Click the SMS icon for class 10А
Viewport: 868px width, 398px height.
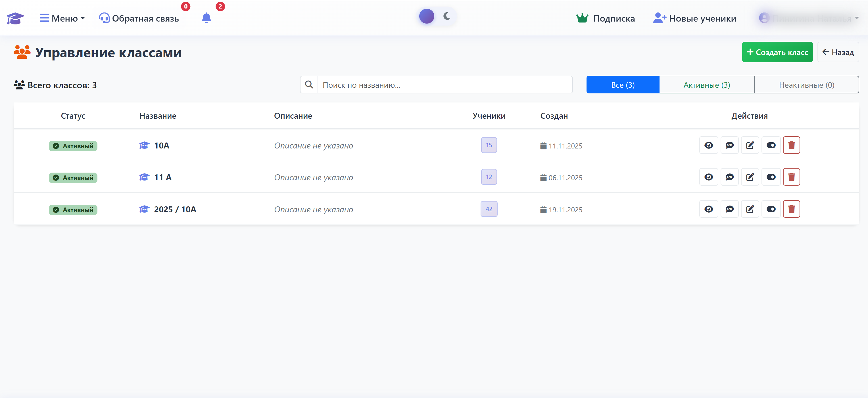(x=729, y=145)
